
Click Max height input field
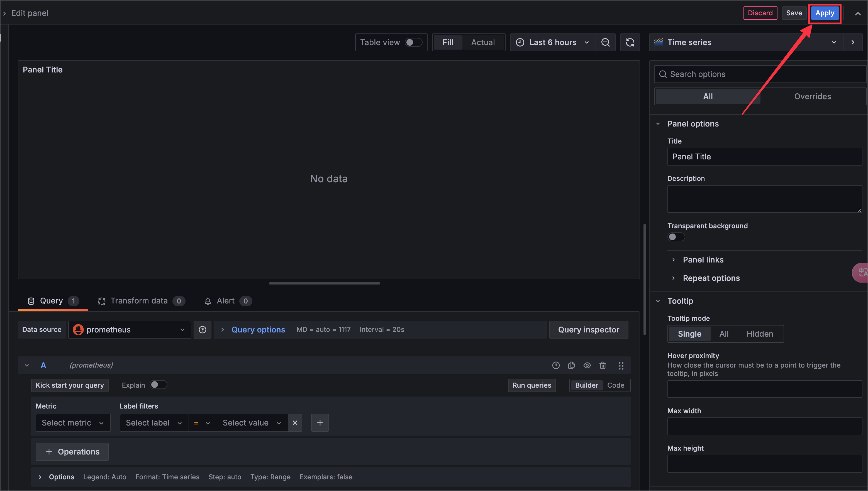click(765, 464)
